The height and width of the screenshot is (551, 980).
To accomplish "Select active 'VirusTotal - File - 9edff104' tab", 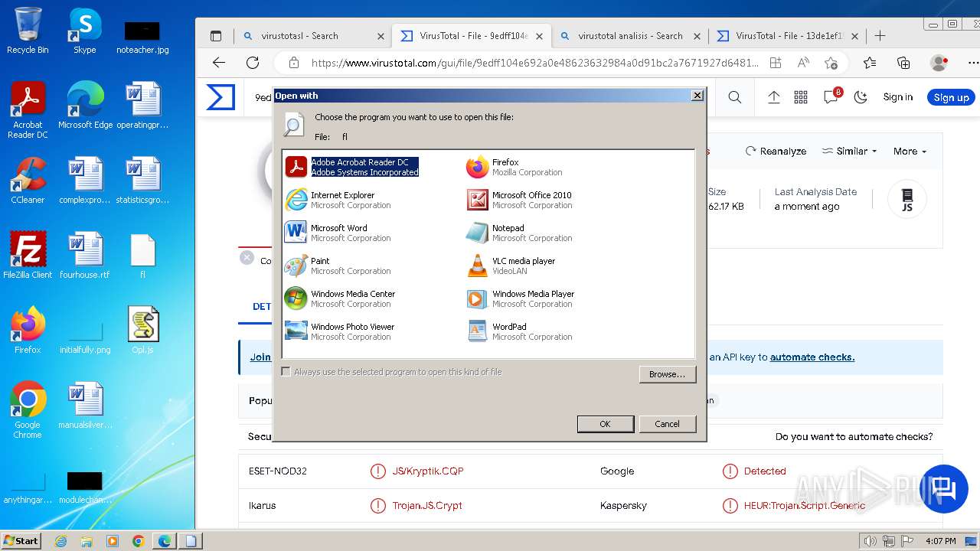I will [x=473, y=36].
